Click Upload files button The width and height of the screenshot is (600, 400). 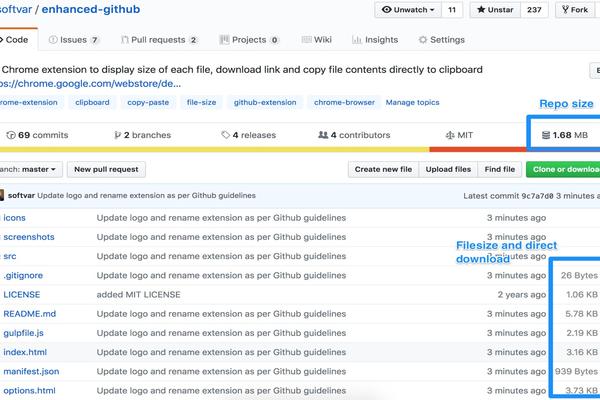tap(448, 169)
